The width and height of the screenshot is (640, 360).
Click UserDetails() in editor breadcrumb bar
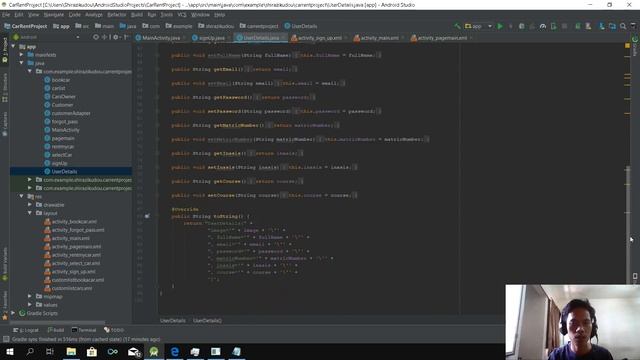point(207,320)
